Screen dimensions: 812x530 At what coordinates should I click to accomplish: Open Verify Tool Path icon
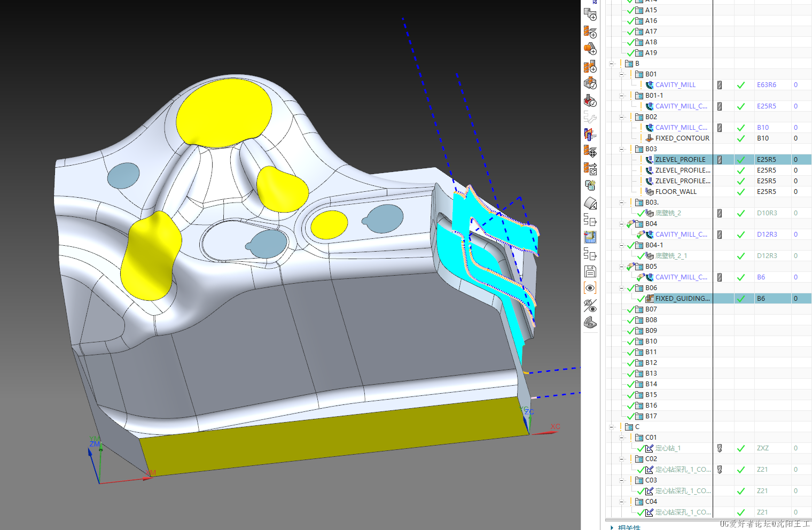click(590, 83)
